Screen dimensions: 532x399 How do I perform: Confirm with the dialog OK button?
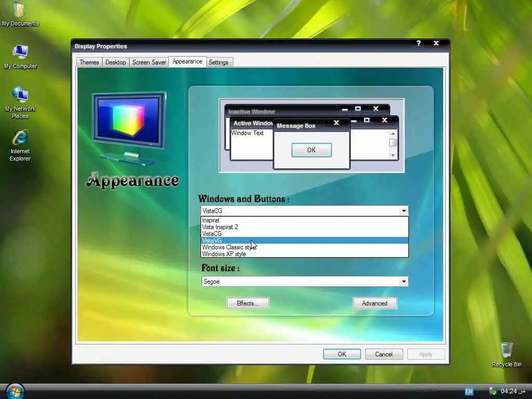coord(342,354)
